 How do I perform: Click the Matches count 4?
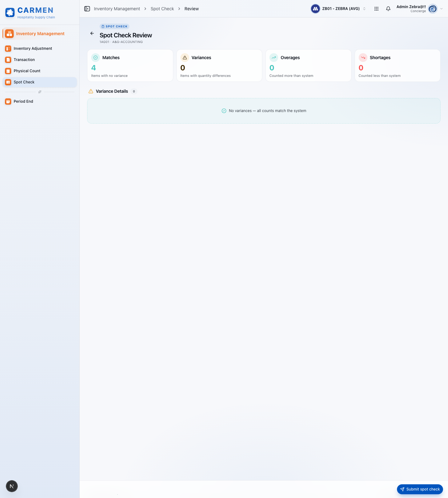coord(94,68)
